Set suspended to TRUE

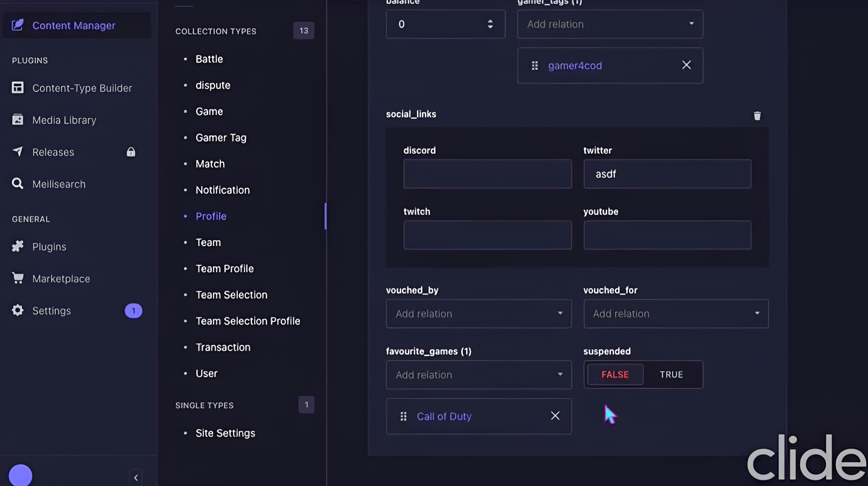click(x=671, y=374)
